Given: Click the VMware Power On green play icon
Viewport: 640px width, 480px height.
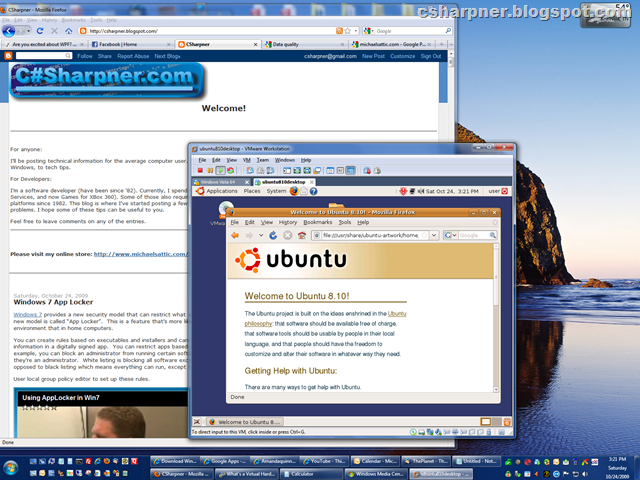Looking at the screenshot, I should tap(220, 171).
